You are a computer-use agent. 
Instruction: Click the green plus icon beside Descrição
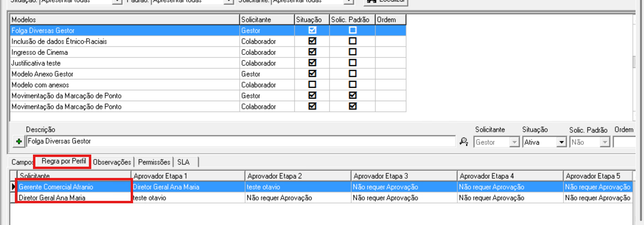(x=18, y=142)
